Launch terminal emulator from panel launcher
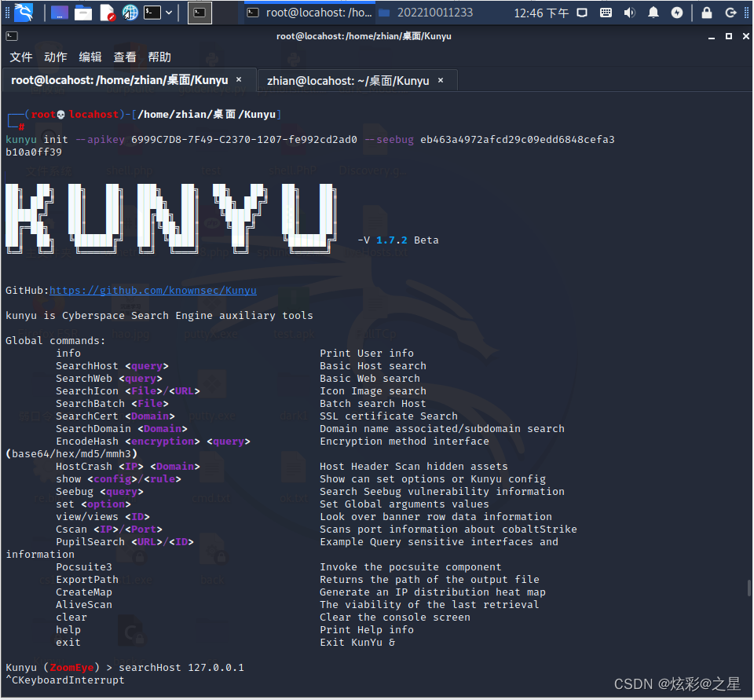This screenshot has height=700, width=754. (152, 13)
